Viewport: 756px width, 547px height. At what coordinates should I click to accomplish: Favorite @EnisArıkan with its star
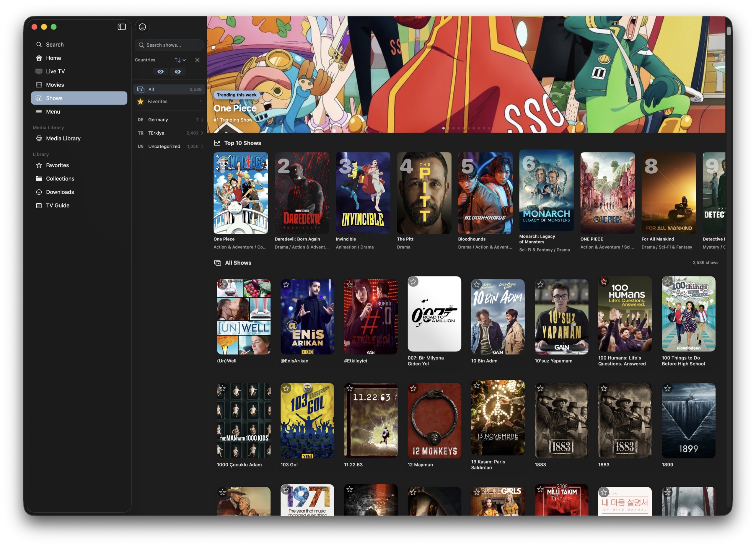point(286,285)
